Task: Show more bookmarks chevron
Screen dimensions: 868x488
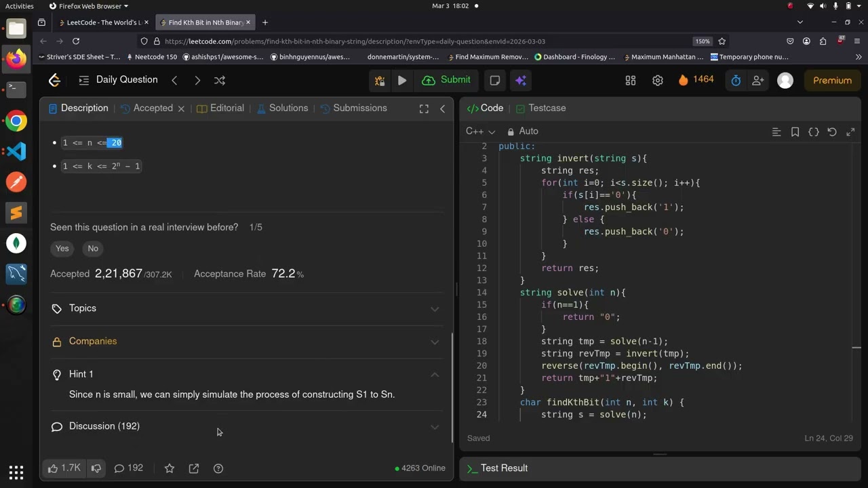Action: click(x=859, y=57)
